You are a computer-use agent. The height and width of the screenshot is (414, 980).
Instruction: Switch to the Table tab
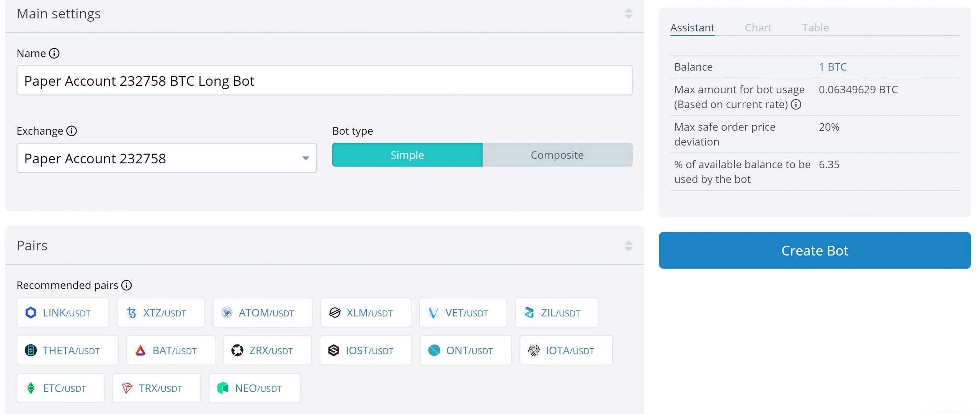(x=815, y=28)
